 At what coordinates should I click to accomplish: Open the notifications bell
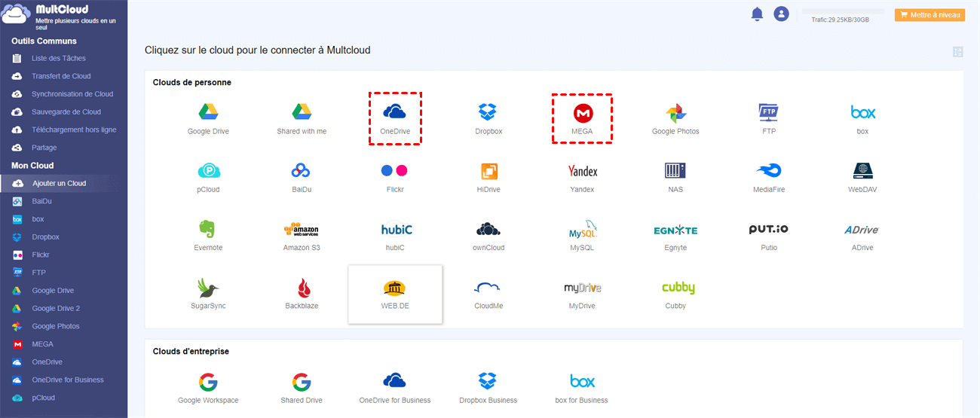click(757, 14)
